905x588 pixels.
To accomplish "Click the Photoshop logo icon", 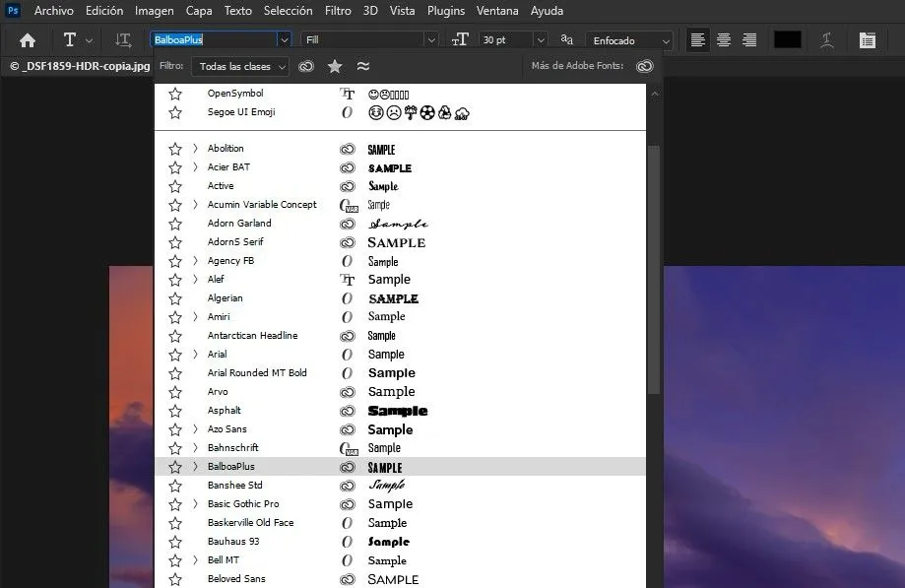I will pos(13,11).
